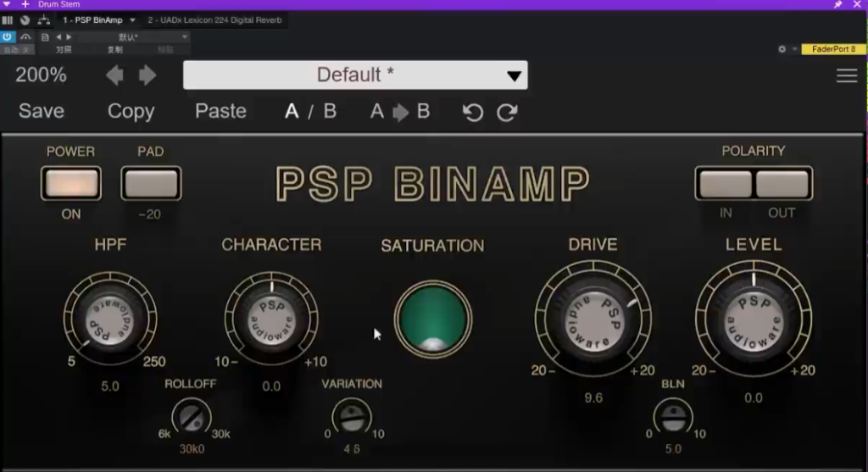Open the Default * preset dropdown
The width and height of the screenshot is (868, 472).
click(x=355, y=75)
